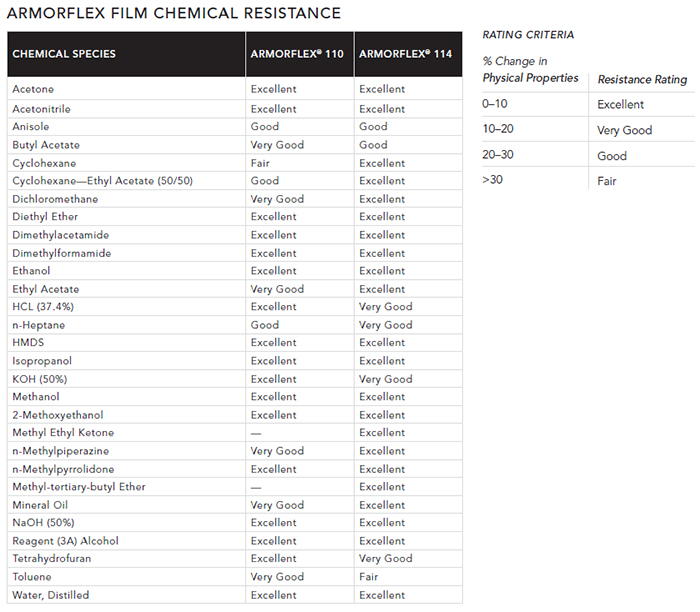Click the ARMORFLEX 110 column header
The width and height of the screenshot is (700, 612).
click(x=297, y=54)
